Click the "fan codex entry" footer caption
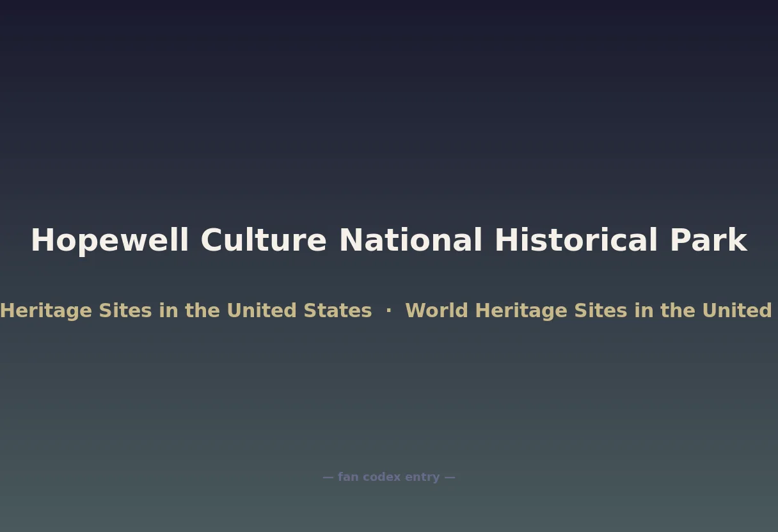This screenshot has width=778, height=532. [x=389, y=477]
